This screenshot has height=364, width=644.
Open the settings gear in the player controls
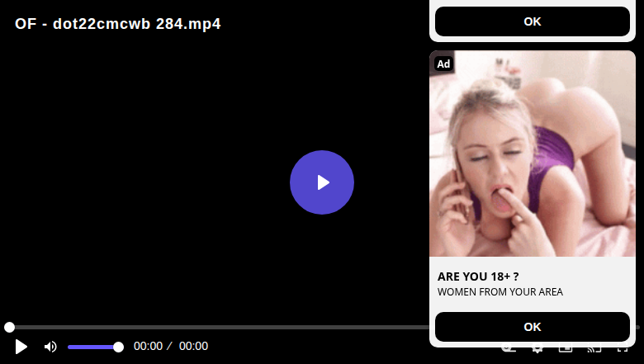[x=537, y=349]
